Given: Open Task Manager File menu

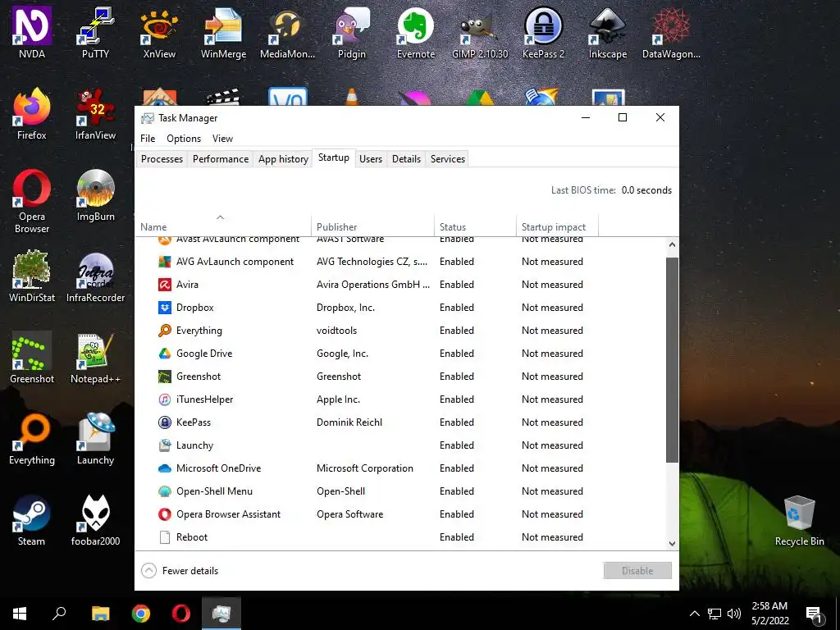Looking at the screenshot, I should pyautogui.click(x=148, y=138).
